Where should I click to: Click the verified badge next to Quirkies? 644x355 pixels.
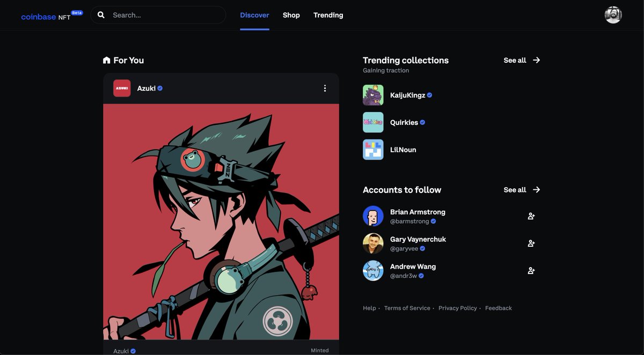pos(422,122)
